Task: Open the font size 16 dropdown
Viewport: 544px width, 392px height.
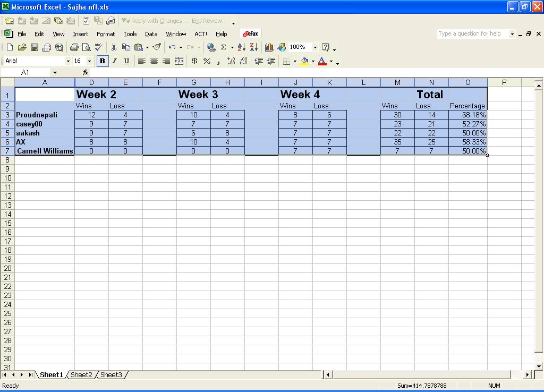Action: click(89, 61)
